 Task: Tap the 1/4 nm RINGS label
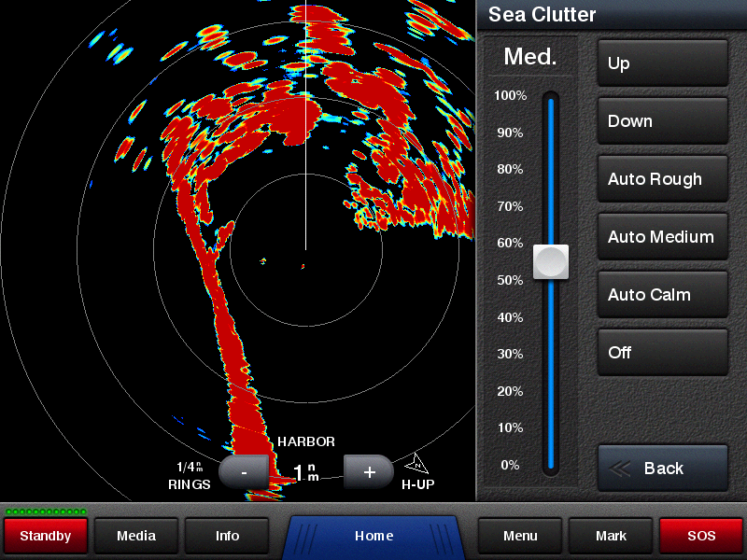point(190,475)
